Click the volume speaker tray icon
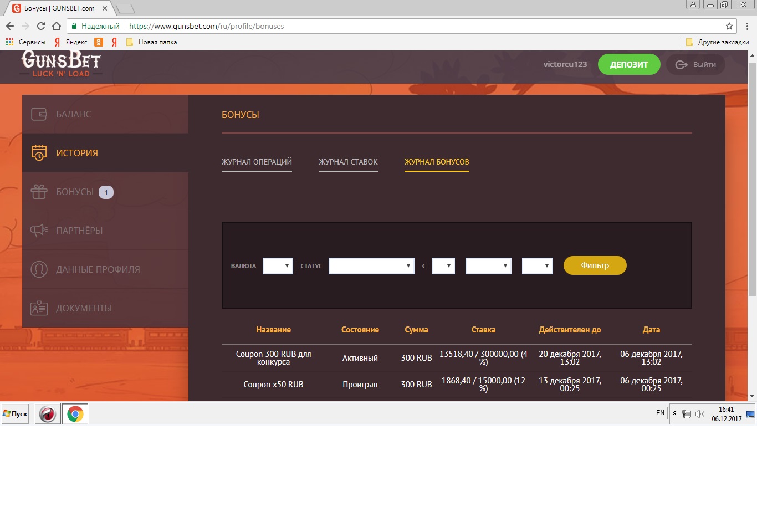757x532 pixels. tap(700, 414)
